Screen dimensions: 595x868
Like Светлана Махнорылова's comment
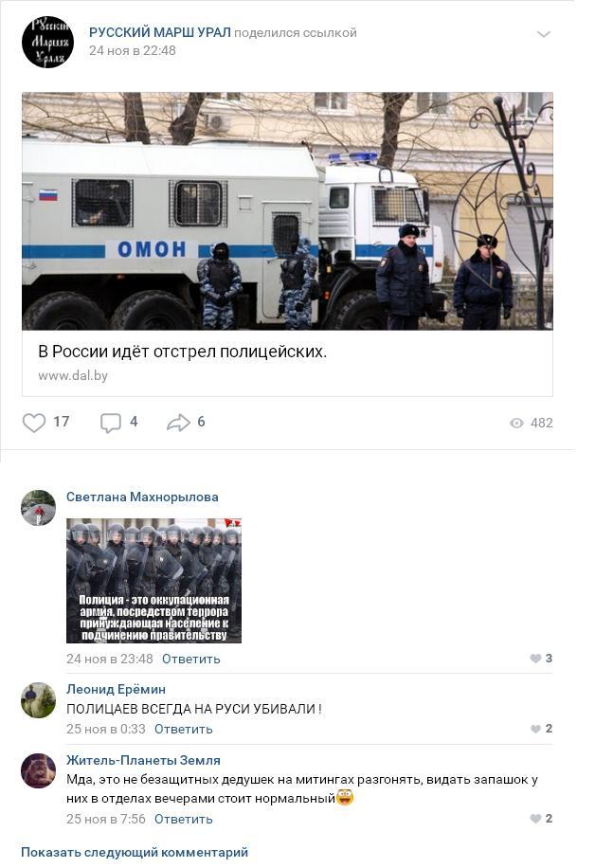tap(535, 659)
